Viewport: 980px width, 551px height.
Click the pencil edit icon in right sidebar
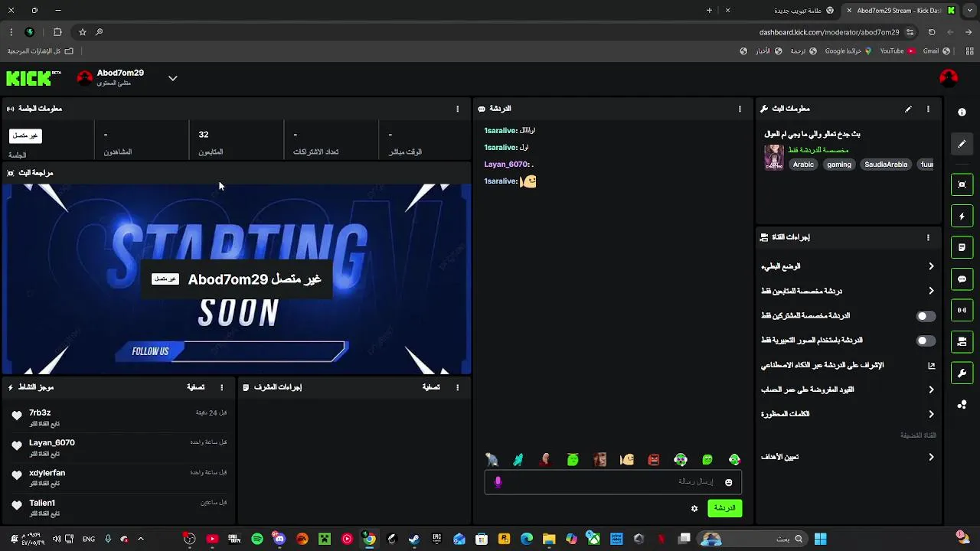pos(962,144)
